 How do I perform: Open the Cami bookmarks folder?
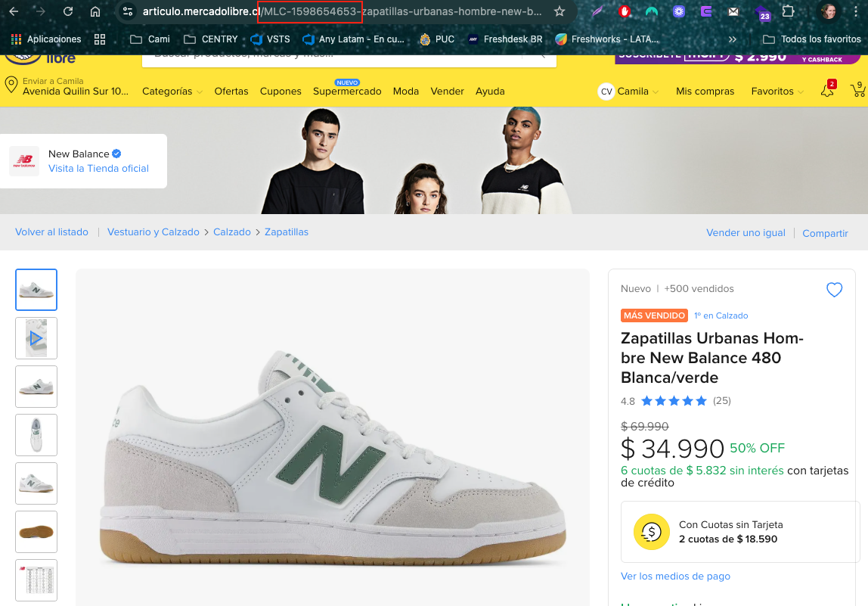(150, 39)
